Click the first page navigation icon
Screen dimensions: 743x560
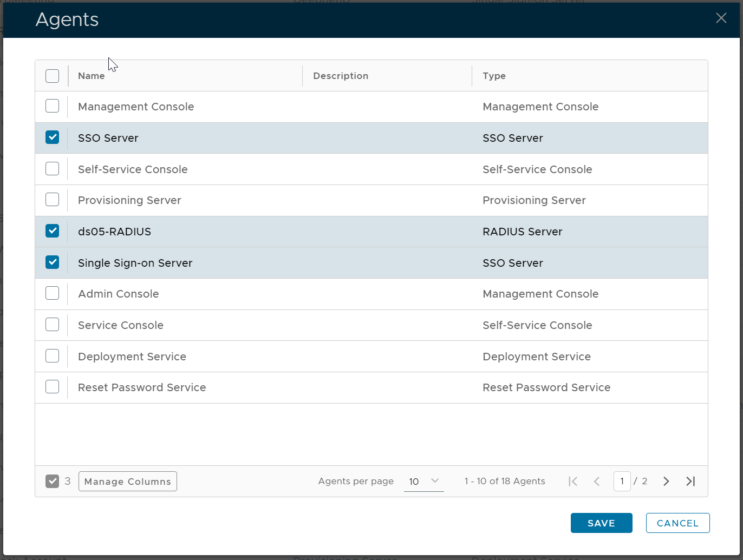point(573,482)
